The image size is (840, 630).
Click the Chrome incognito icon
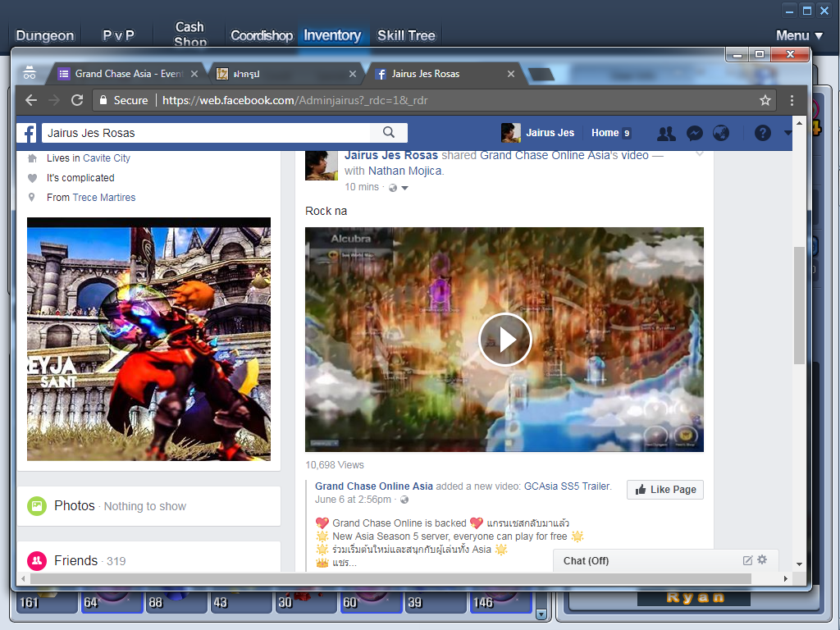coord(30,73)
